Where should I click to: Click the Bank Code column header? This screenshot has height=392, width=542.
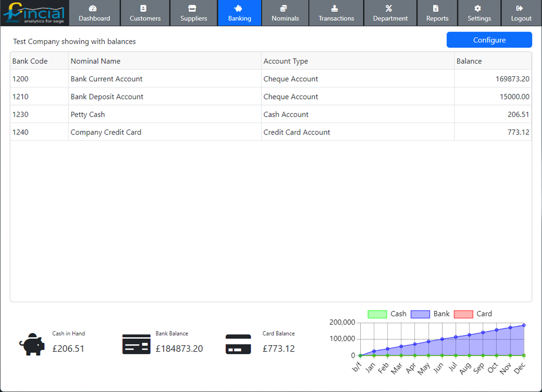(40, 61)
